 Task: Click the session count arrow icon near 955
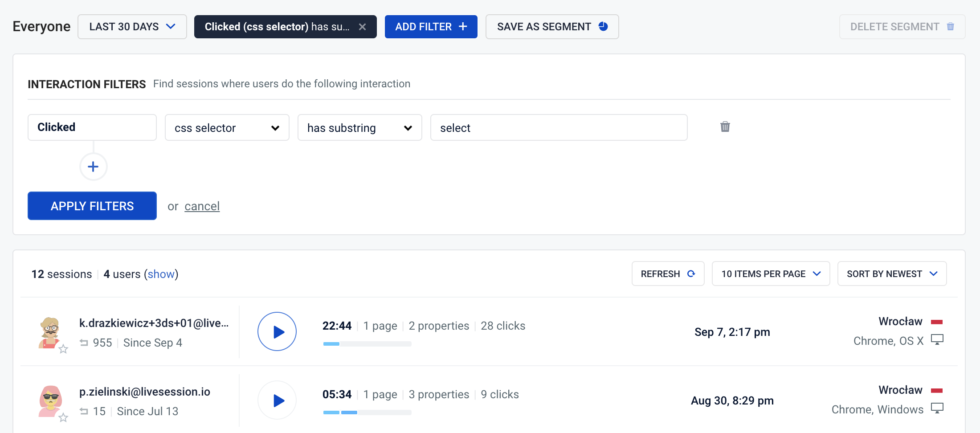point(85,342)
